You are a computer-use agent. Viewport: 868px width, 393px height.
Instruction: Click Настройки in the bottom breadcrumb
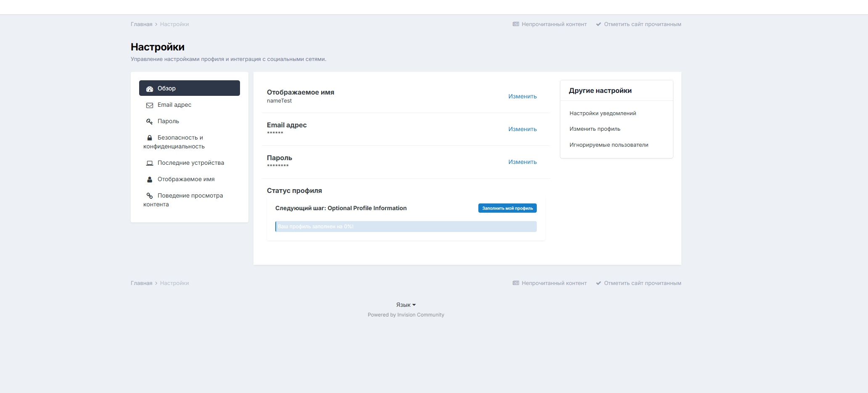(x=174, y=283)
